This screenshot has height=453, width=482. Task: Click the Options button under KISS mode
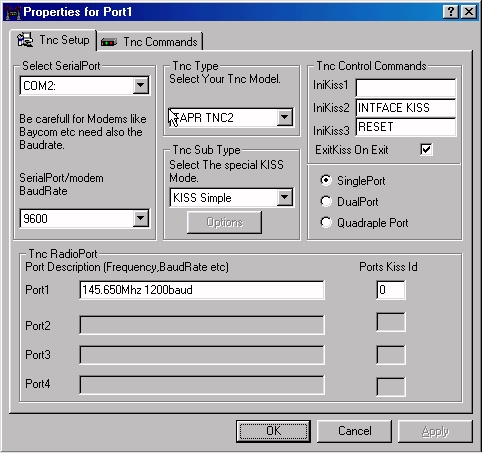tap(224, 222)
